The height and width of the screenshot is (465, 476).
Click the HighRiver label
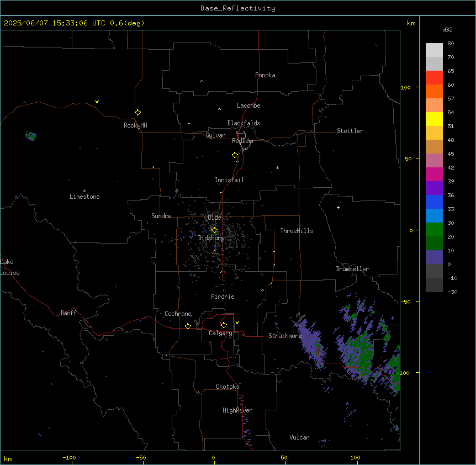click(x=237, y=410)
